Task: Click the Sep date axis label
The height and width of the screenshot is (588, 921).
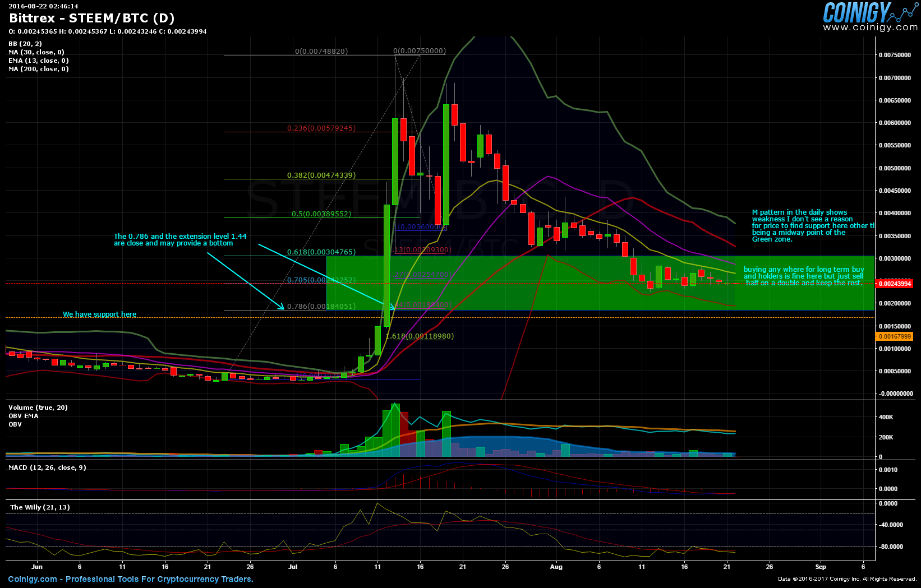Action: 821,567
